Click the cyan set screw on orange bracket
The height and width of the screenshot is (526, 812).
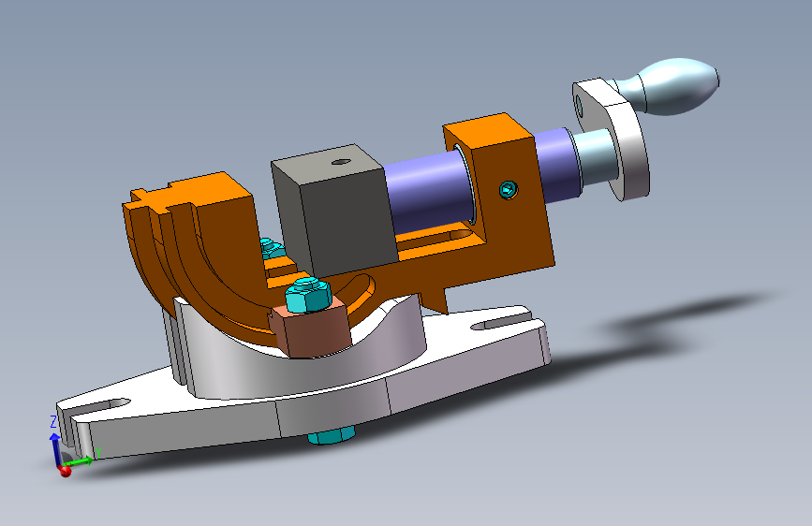tap(509, 189)
